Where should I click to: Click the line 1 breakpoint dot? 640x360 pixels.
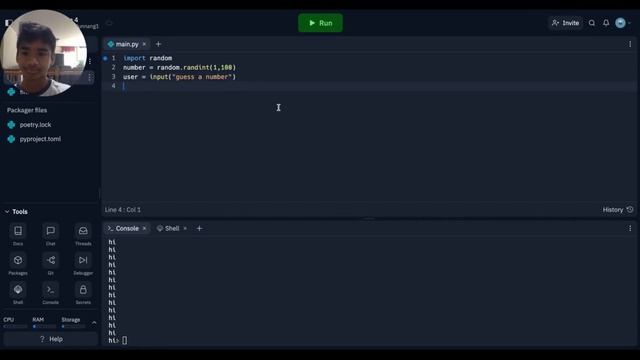click(105, 58)
